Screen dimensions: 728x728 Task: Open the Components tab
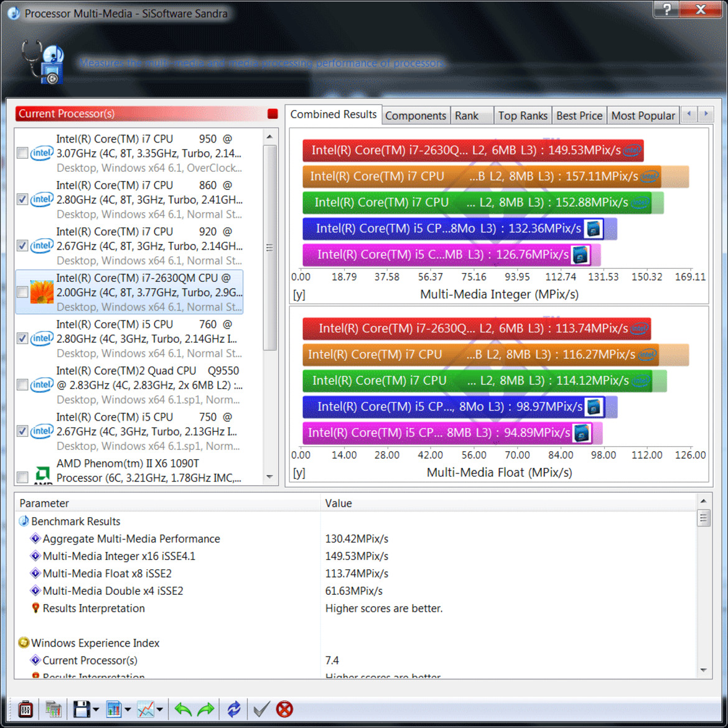coord(416,116)
